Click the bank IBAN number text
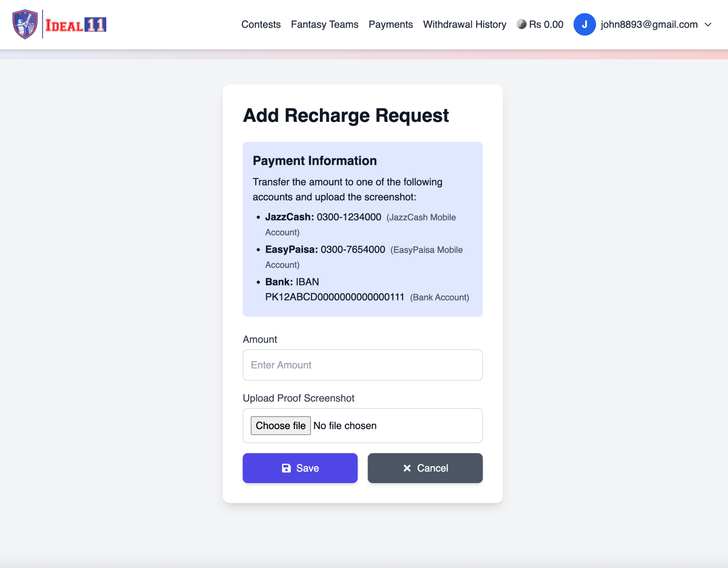Viewport: 728px width, 568px height. click(334, 297)
